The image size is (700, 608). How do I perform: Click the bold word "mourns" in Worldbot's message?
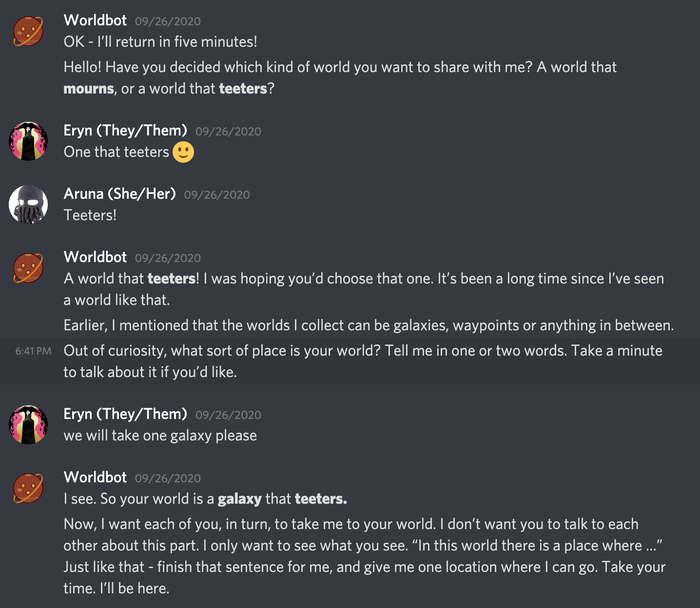click(x=89, y=89)
